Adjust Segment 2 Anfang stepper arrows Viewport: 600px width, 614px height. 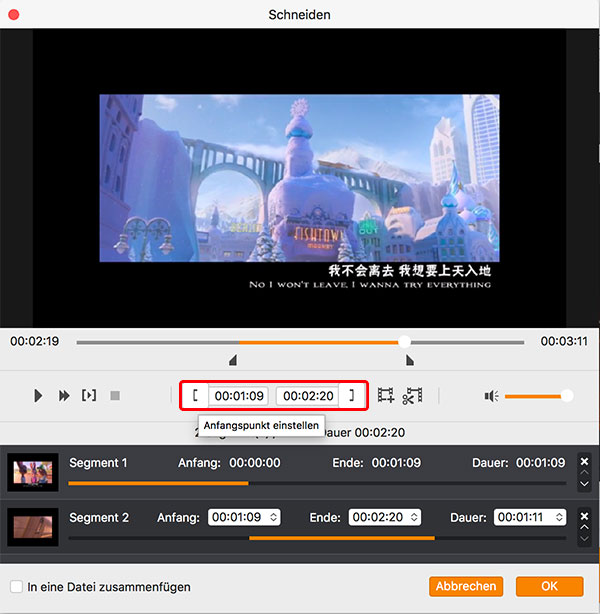pyautogui.click(x=273, y=517)
